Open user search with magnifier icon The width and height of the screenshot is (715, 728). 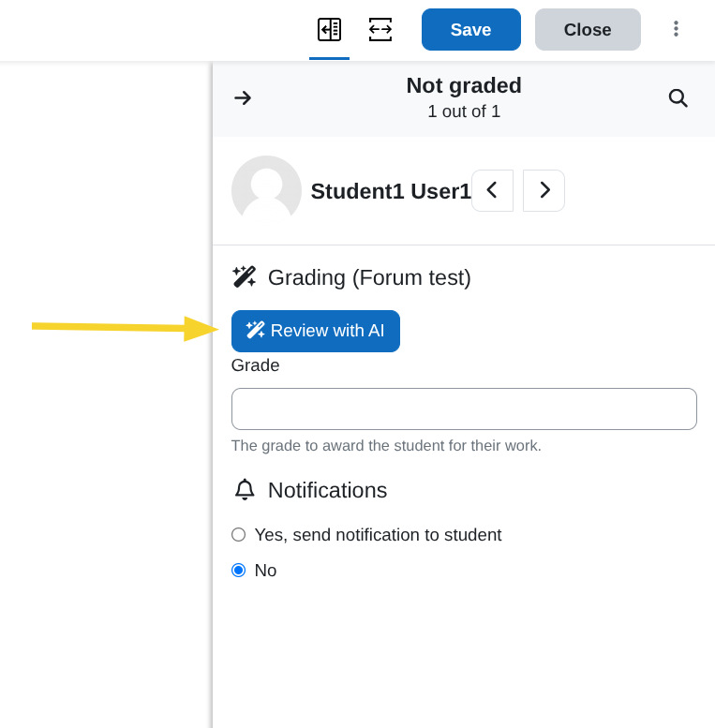click(678, 98)
